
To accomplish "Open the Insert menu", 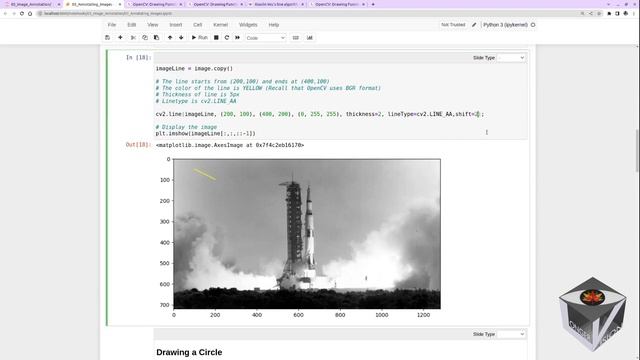I will 176,25.
